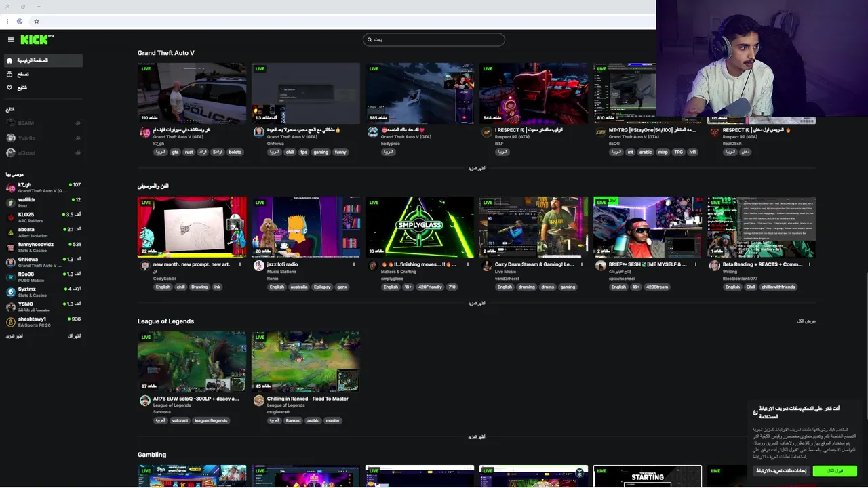Expand more streams under League of Legends
The width and height of the screenshot is (868, 488).
point(477,436)
